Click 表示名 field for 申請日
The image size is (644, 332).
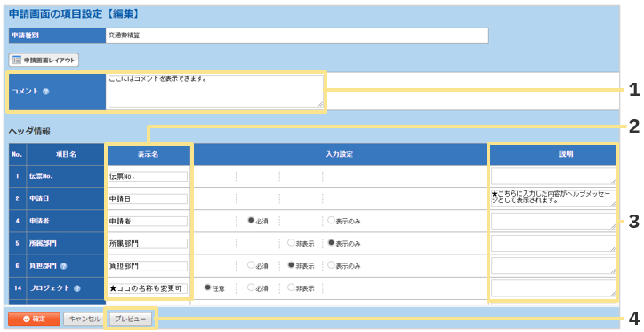click(x=148, y=198)
